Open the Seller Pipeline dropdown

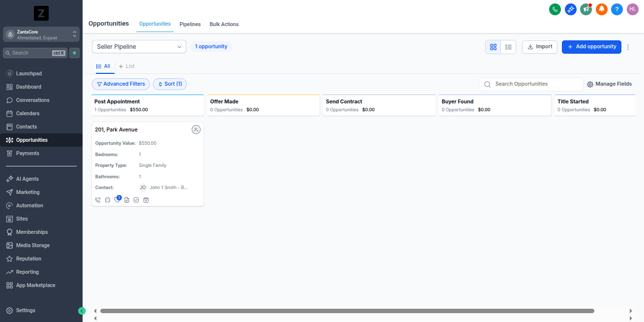click(139, 46)
